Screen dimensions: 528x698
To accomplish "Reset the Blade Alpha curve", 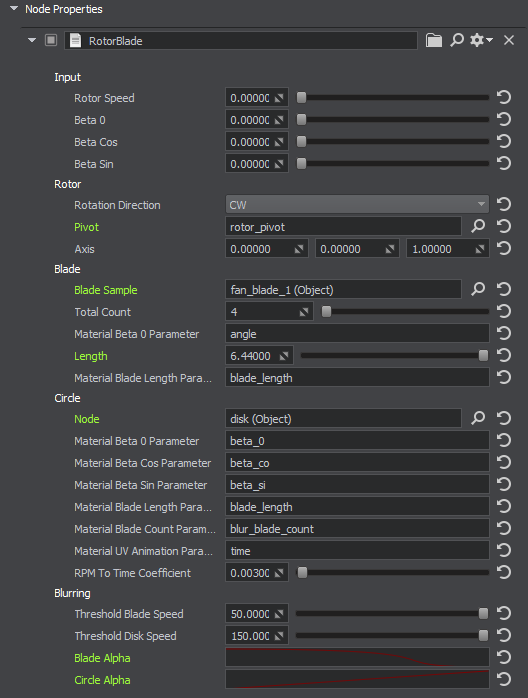I will click(x=504, y=657).
